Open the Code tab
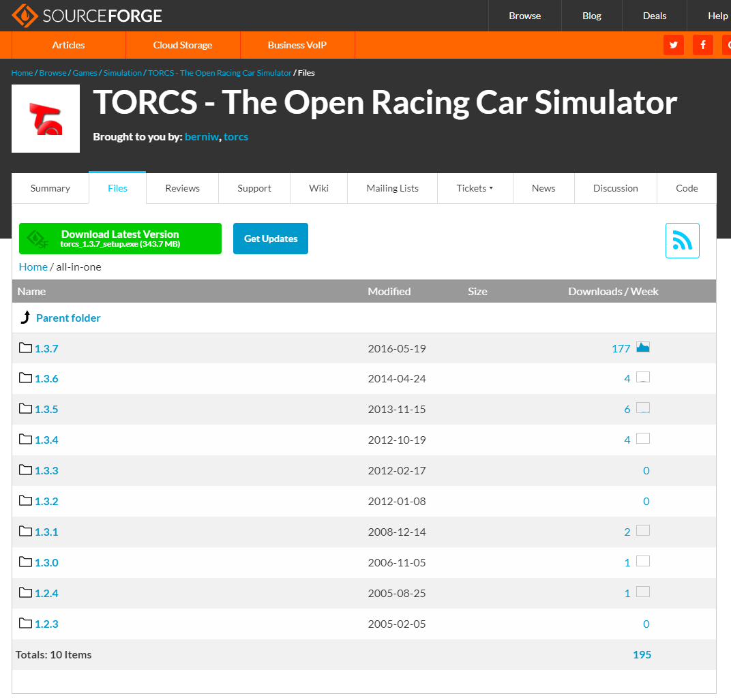This screenshot has height=700, width=731. (x=687, y=188)
